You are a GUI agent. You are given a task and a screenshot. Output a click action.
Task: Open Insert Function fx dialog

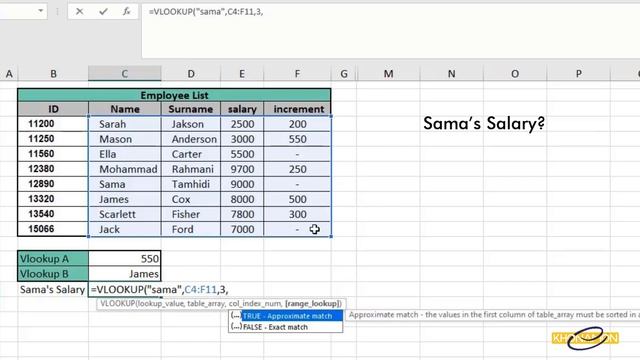pos(127,12)
